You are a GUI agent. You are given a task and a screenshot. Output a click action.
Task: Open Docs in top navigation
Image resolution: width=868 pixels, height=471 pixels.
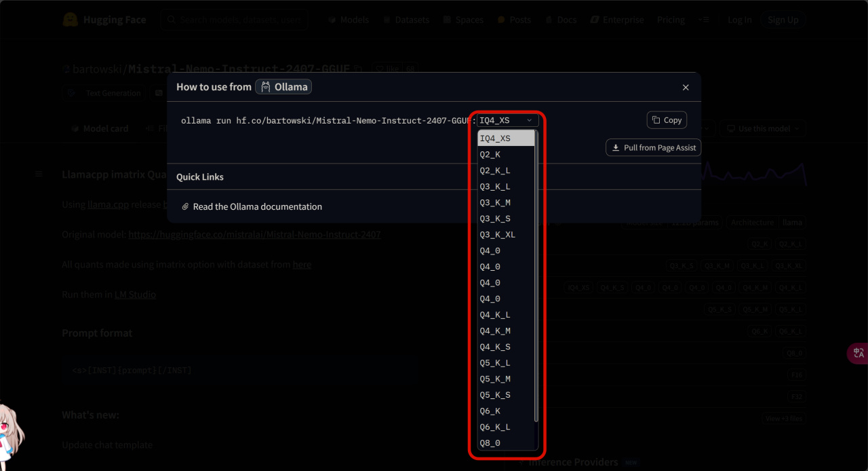(x=561, y=20)
